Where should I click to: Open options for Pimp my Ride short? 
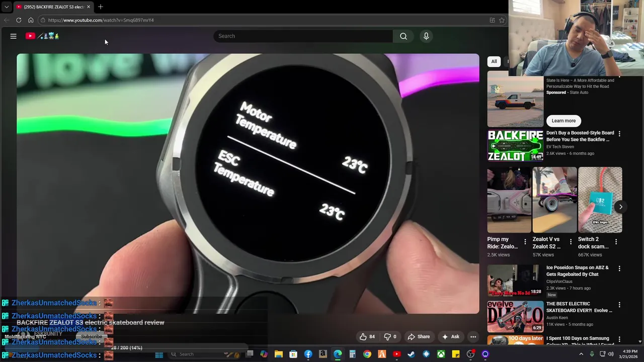coord(525,242)
